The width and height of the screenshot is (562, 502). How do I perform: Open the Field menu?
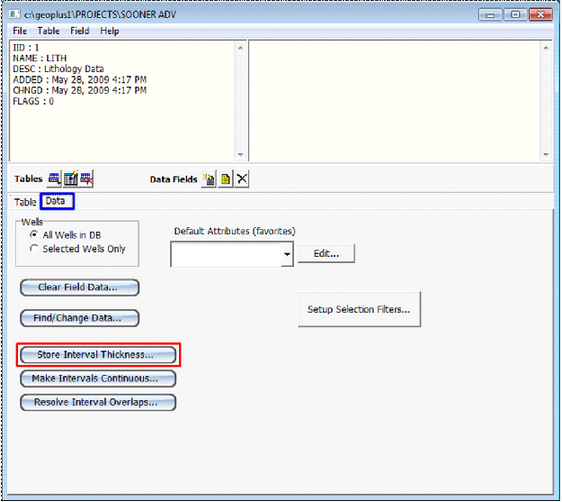(80, 31)
